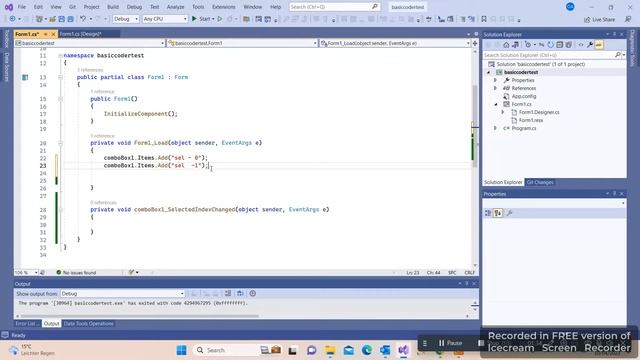
Task: Click the switch views icon in Solution Explorer
Action: 516,45
